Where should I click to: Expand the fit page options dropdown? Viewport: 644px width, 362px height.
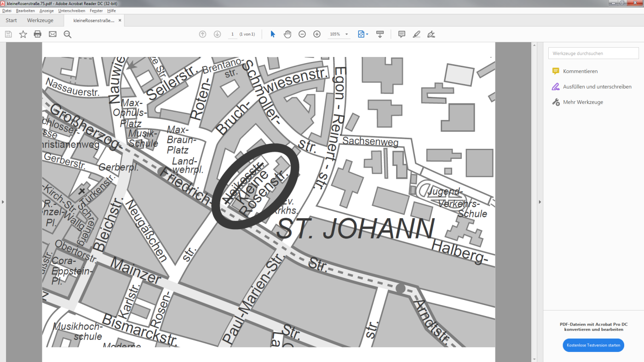coord(363,34)
